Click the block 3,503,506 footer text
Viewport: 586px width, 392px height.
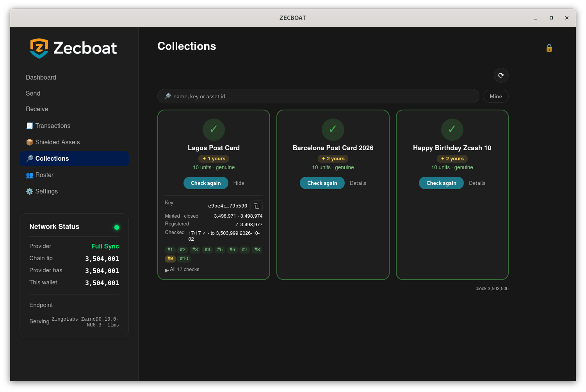492,289
